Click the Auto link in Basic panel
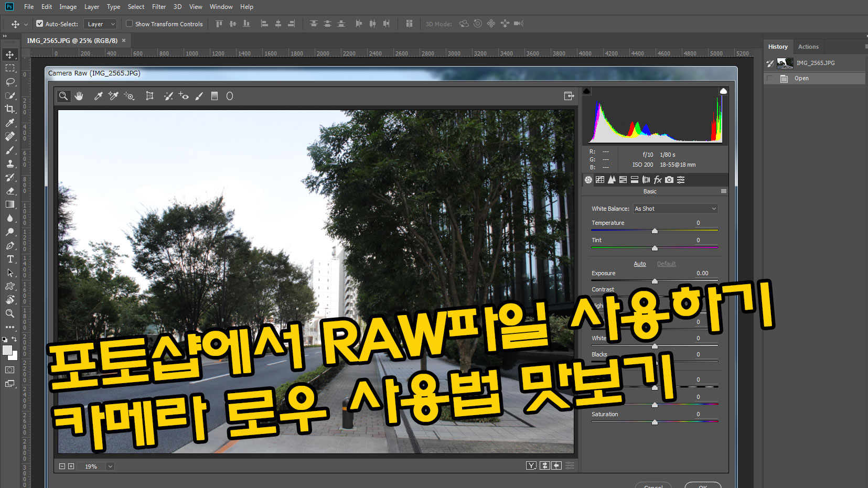The image size is (868, 488). click(640, 264)
